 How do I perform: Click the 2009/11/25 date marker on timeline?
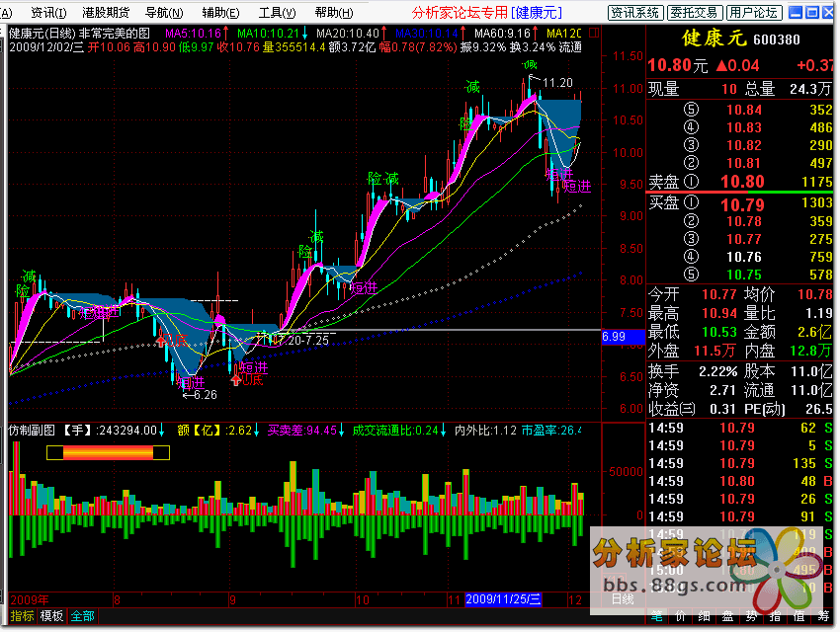coord(503,599)
